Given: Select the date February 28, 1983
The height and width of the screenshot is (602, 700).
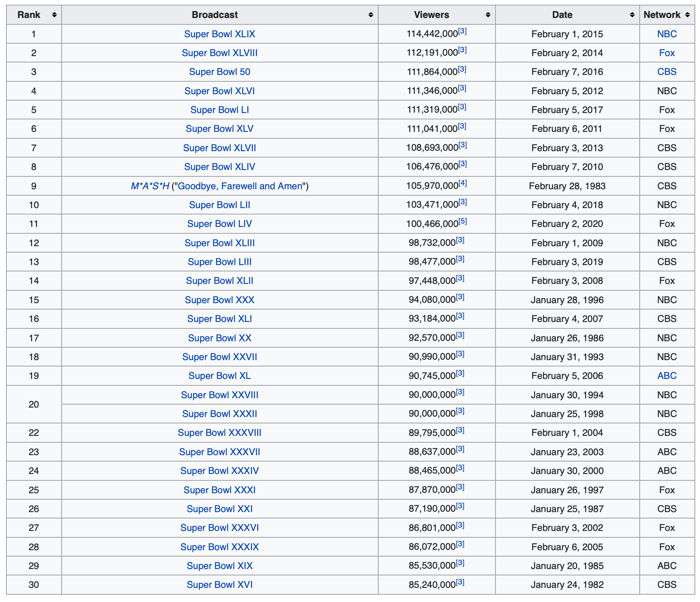Looking at the screenshot, I should pos(567,186).
